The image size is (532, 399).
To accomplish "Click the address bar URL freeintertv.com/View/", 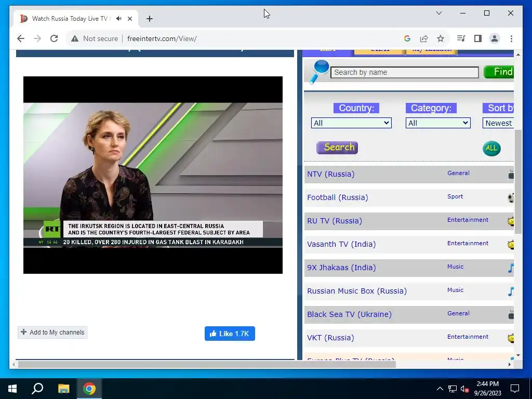I will point(162,38).
